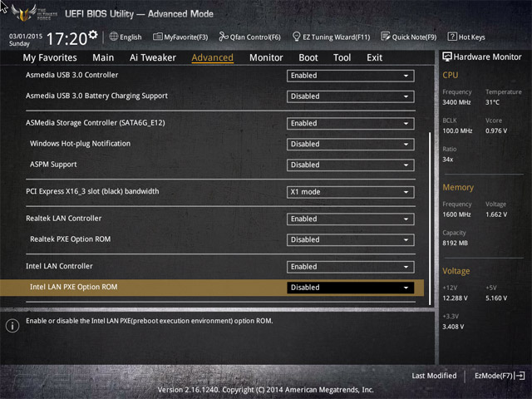
Task: Select Asmedia USB 3.0 Controller label
Action: tap(72, 75)
